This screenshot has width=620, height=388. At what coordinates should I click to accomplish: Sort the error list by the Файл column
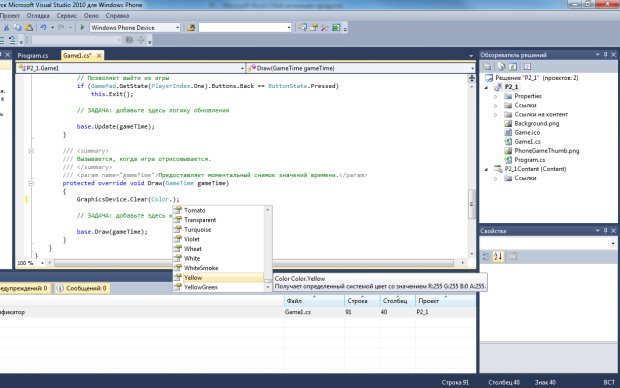coord(314,301)
